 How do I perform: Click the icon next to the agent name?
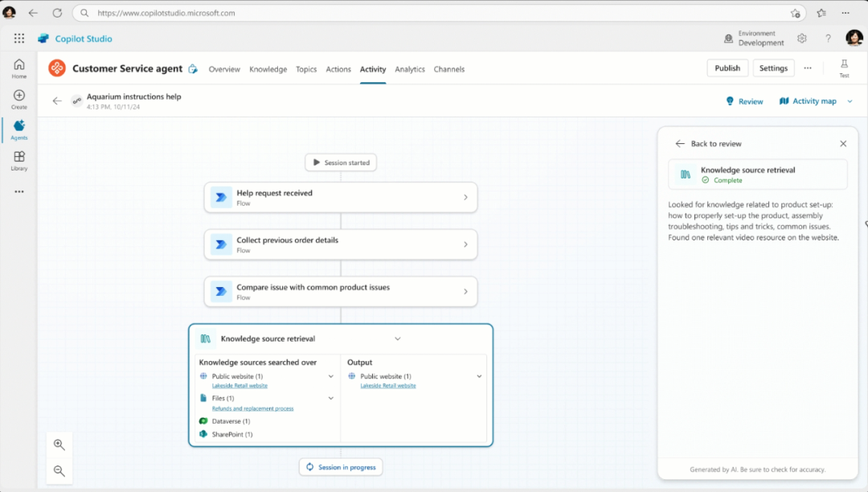click(193, 68)
